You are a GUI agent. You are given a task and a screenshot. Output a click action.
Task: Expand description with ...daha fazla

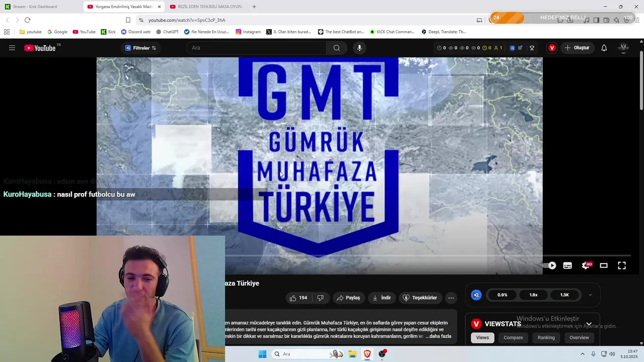coord(438,336)
